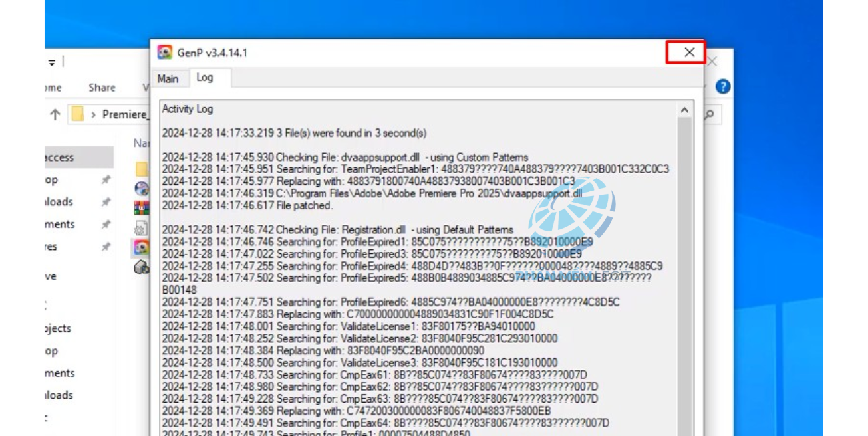Click the "File patched." log line

pyautogui.click(x=247, y=205)
